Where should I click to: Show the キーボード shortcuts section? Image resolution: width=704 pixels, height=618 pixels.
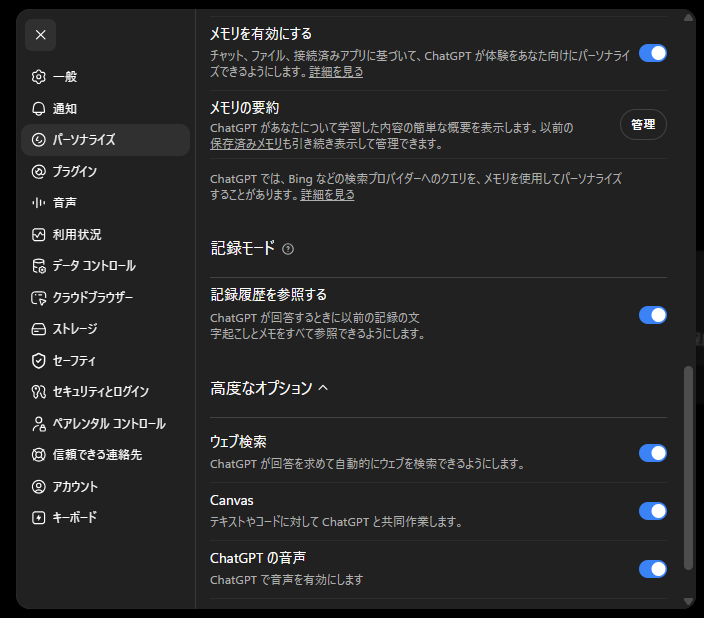[x=106, y=517]
